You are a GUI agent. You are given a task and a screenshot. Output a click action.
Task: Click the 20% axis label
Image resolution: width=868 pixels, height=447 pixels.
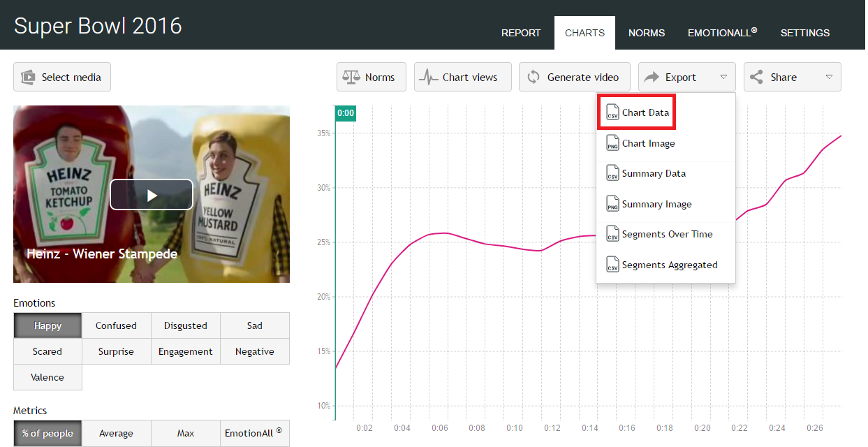coord(324,297)
